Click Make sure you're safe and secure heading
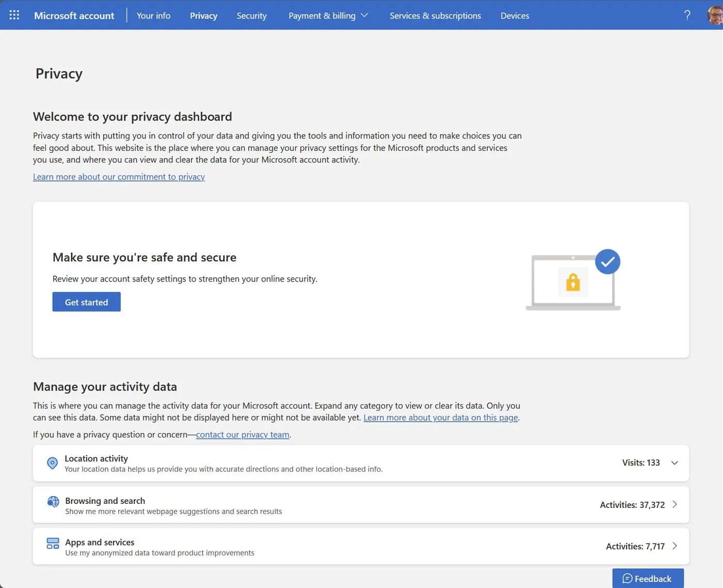Image resolution: width=723 pixels, height=588 pixels. [145, 257]
